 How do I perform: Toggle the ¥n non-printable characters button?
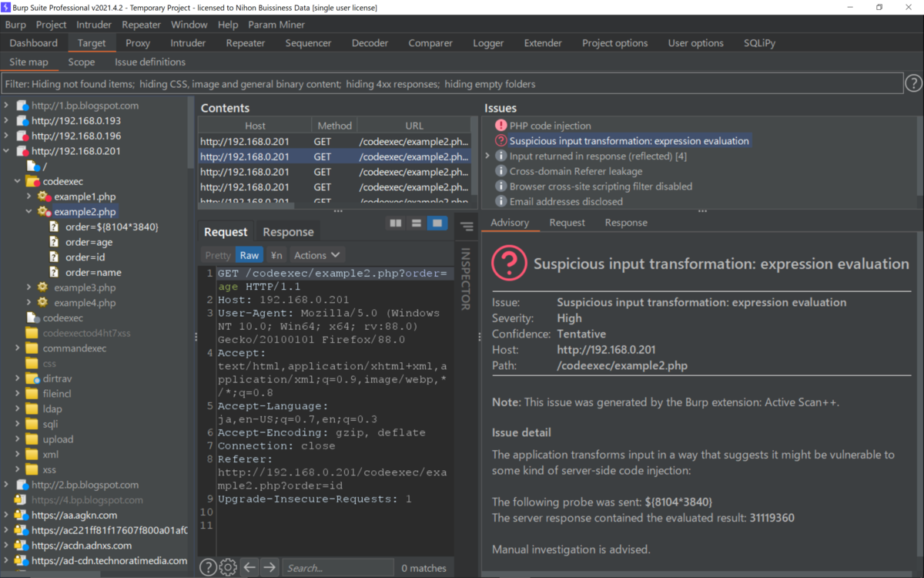tap(276, 255)
